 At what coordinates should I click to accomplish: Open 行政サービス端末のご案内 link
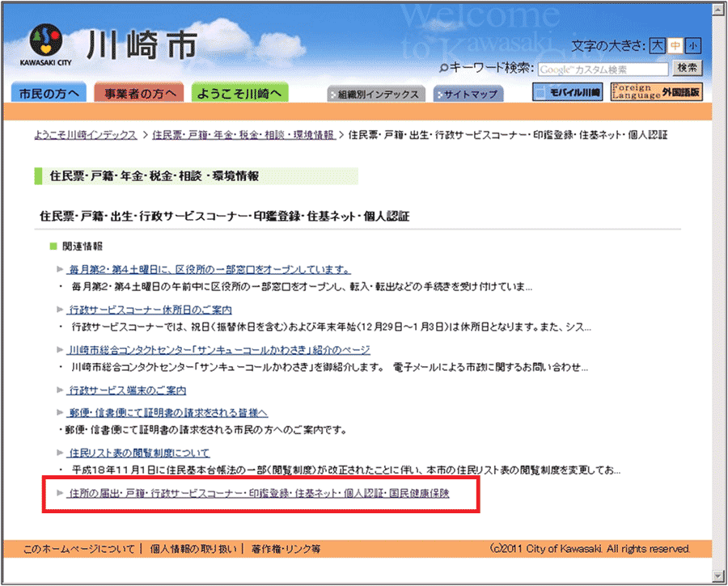128,390
